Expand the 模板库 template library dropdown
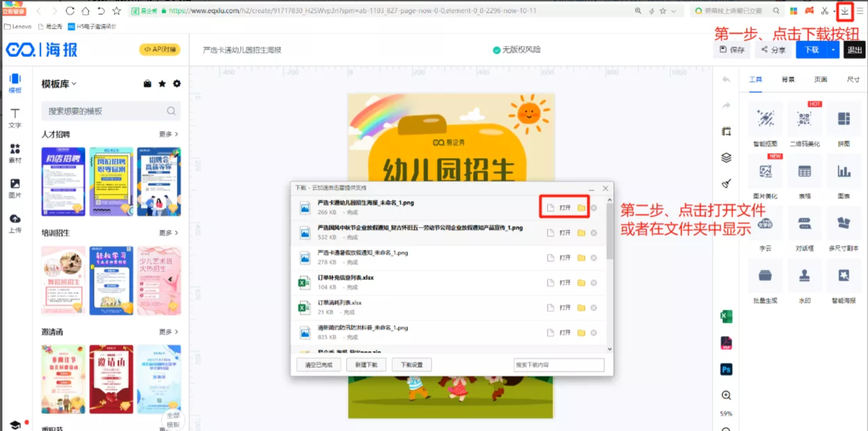 [59, 84]
